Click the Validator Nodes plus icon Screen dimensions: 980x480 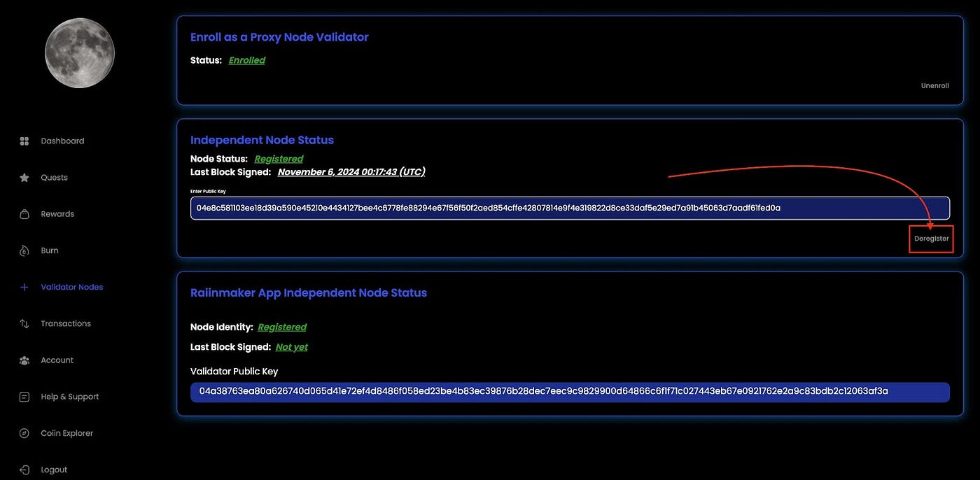coord(24,287)
